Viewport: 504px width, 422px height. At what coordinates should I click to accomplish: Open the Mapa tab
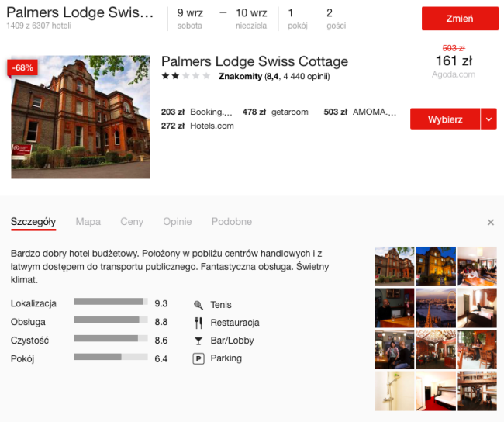(88, 222)
